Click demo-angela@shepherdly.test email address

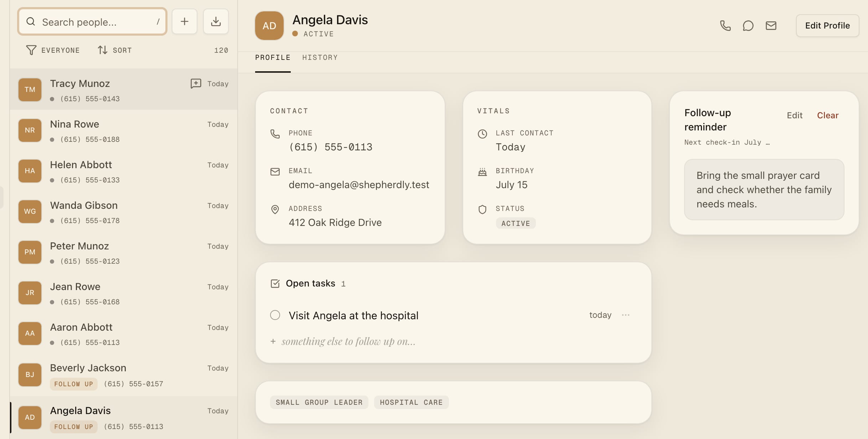pos(359,185)
